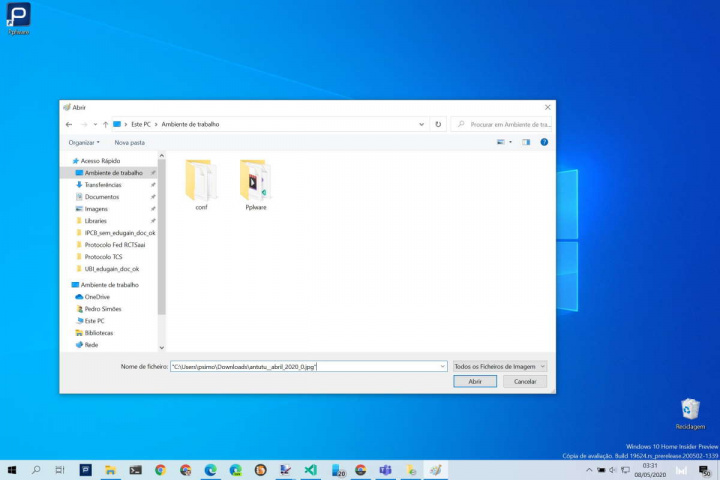Click the Cancelar button
Screen dimensions: 720x480
[524, 381]
